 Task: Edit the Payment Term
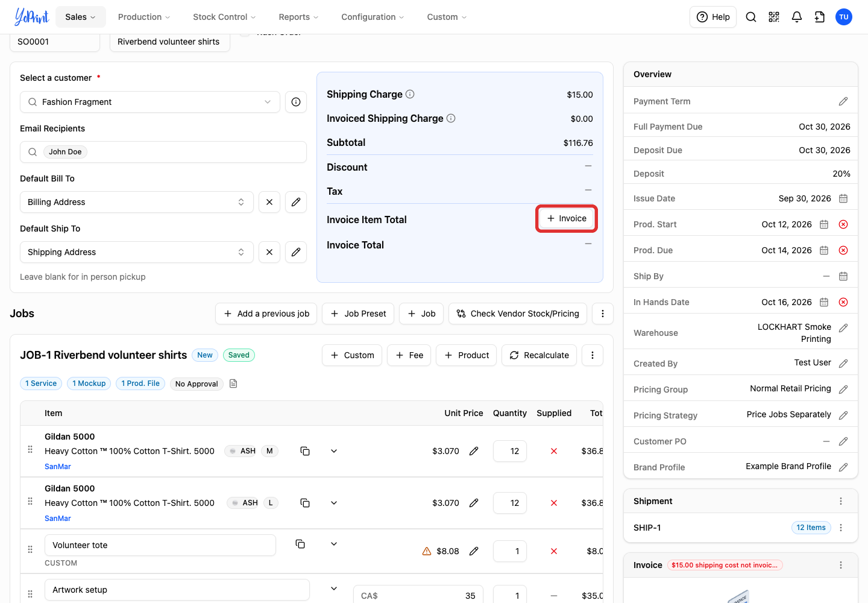(843, 101)
